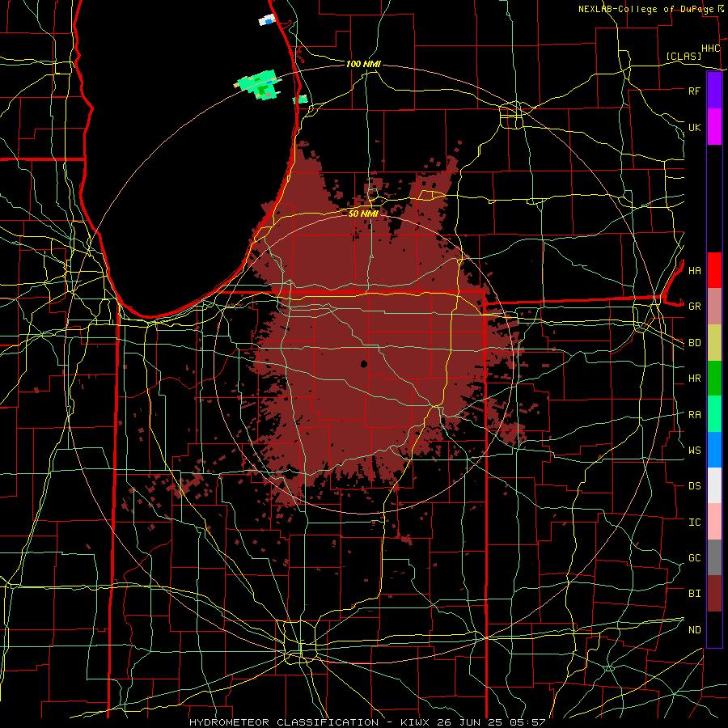
Task: Click the GC legend label
Action: tap(694, 557)
